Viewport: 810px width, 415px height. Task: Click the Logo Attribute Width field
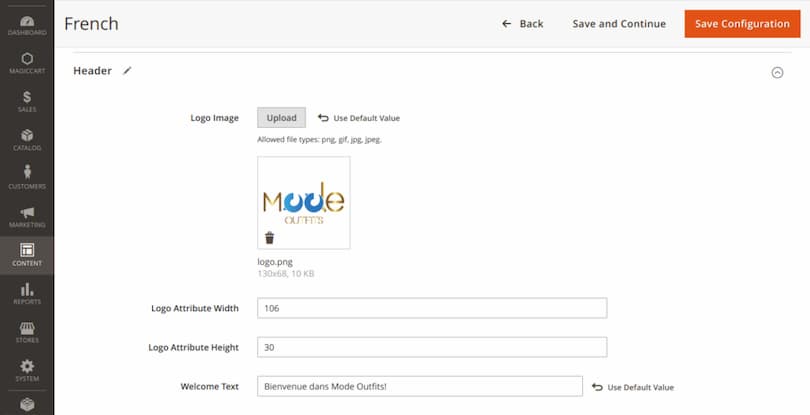coord(431,308)
